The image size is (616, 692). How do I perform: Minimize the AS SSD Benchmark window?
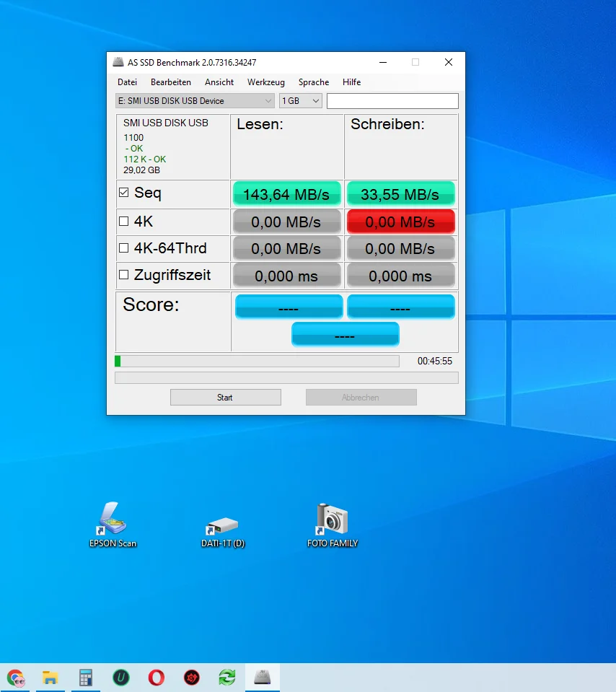click(383, 62)
